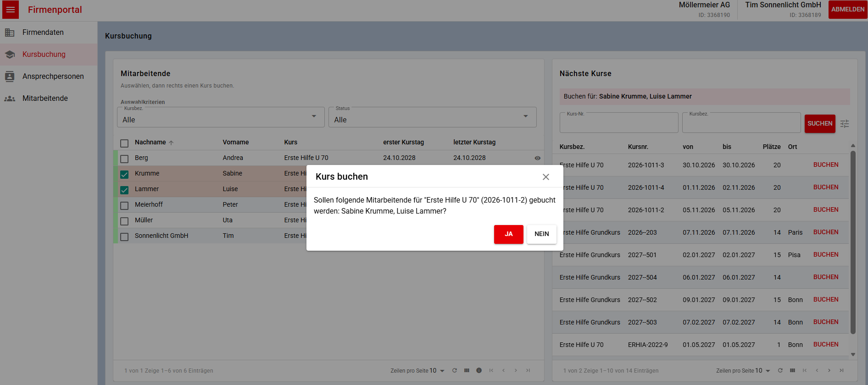The height and width of the screenshot is (385, 868).
Task: Focus the Kursbez. search field in Nächste Kurse
Action: click(x=741, y=123)
